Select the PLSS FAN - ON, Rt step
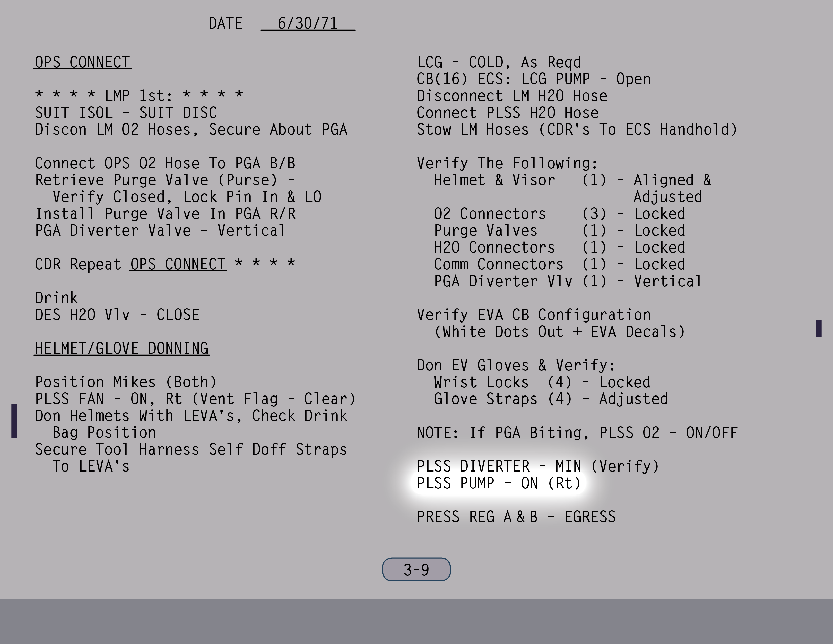 195,399
